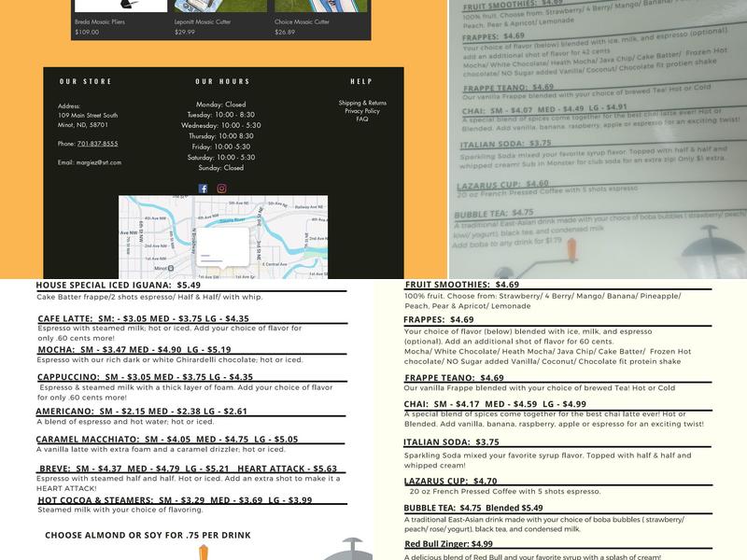
Task: Click the address line 109 Main Street South
Action: [x=88, y=115]
